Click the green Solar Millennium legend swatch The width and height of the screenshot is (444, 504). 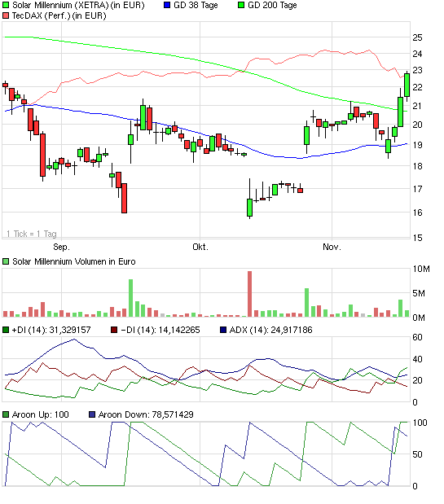[6, 5]
